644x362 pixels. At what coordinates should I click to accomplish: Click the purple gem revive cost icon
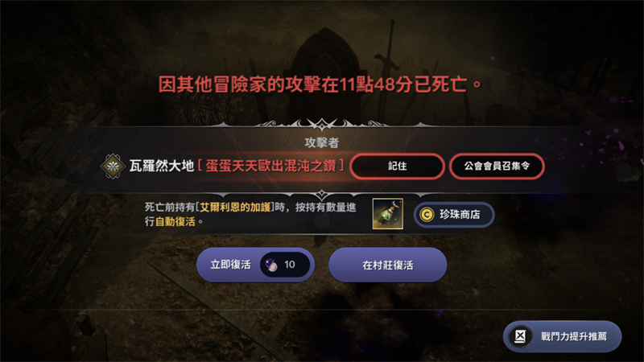point(271,265)
